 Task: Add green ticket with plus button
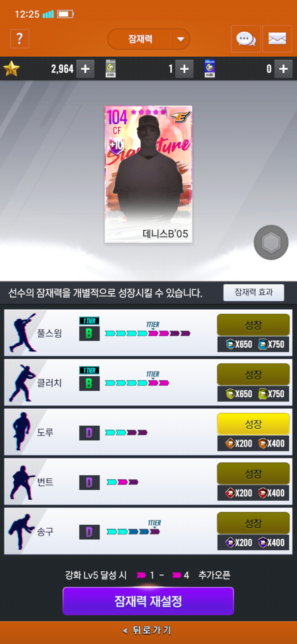click(184, 69)
